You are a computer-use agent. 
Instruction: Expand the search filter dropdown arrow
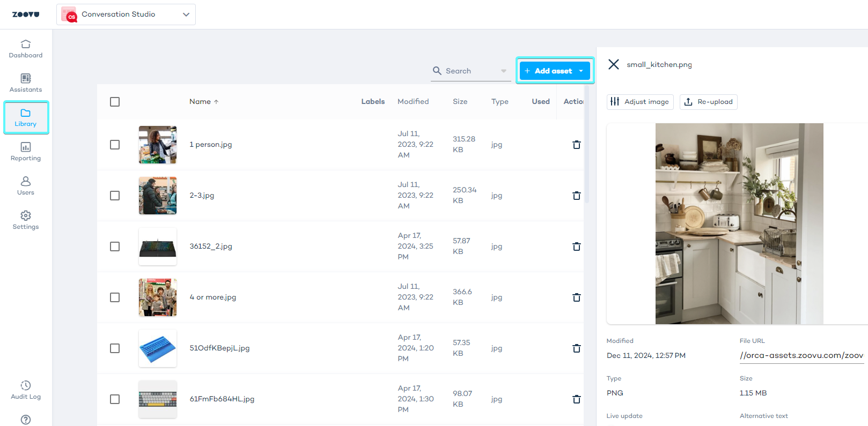pos(504,71)
